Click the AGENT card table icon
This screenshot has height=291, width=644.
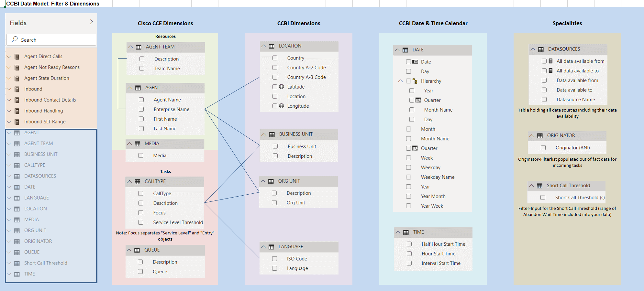pyautogui.click(x=138, y=88)
